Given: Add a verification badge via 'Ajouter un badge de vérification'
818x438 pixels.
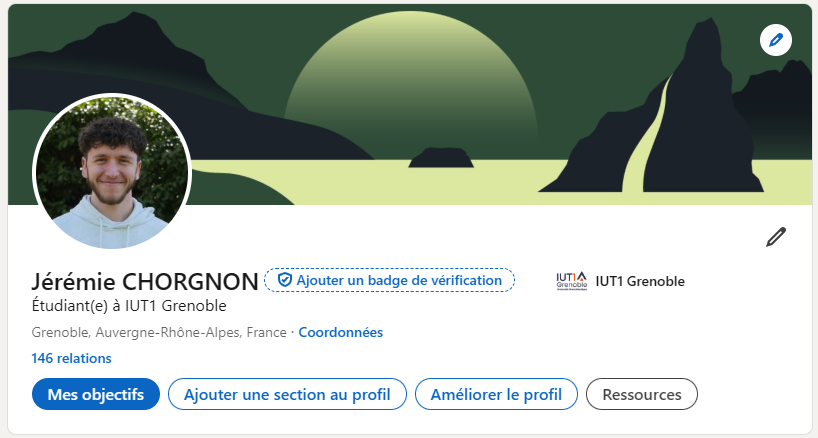Looking at the screenshot, I should [389, 280].
